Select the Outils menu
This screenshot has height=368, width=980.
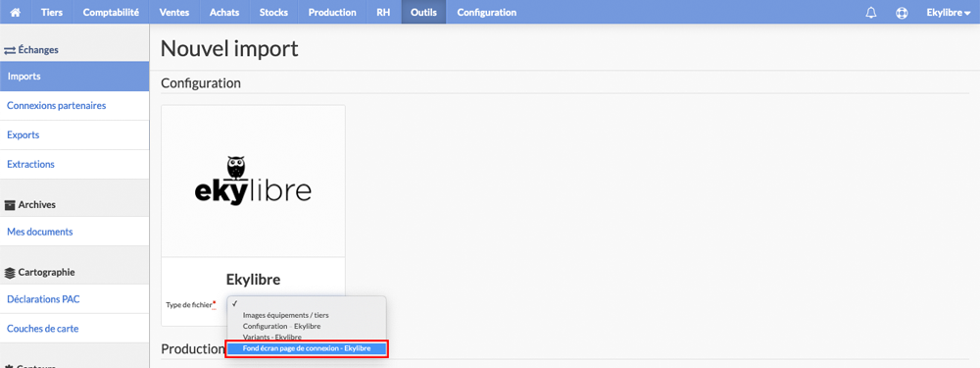pyautogui.click(x=423, y=12)
